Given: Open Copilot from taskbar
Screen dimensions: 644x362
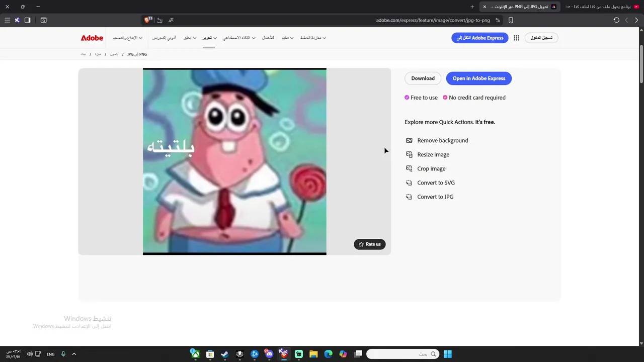Looking at the screenshot, I should (343, 354).
